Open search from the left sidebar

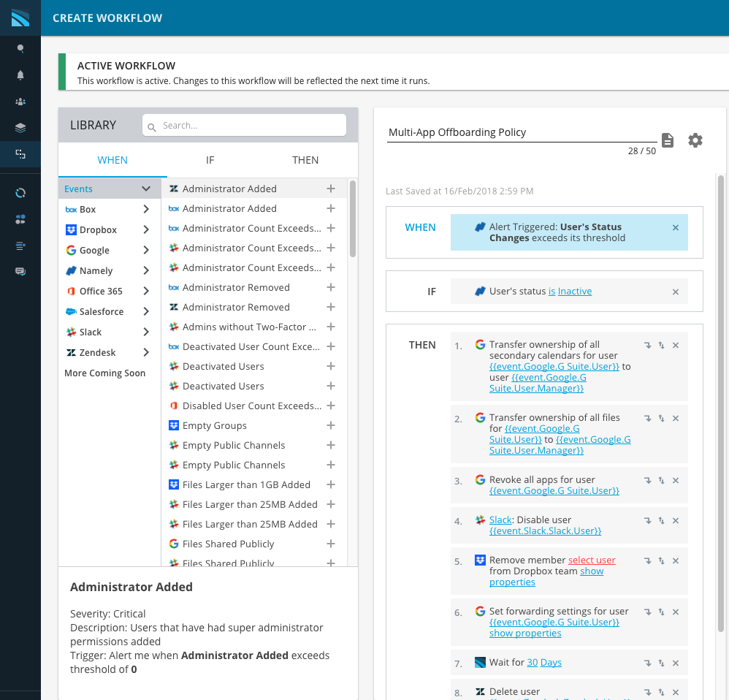(20, 48)
